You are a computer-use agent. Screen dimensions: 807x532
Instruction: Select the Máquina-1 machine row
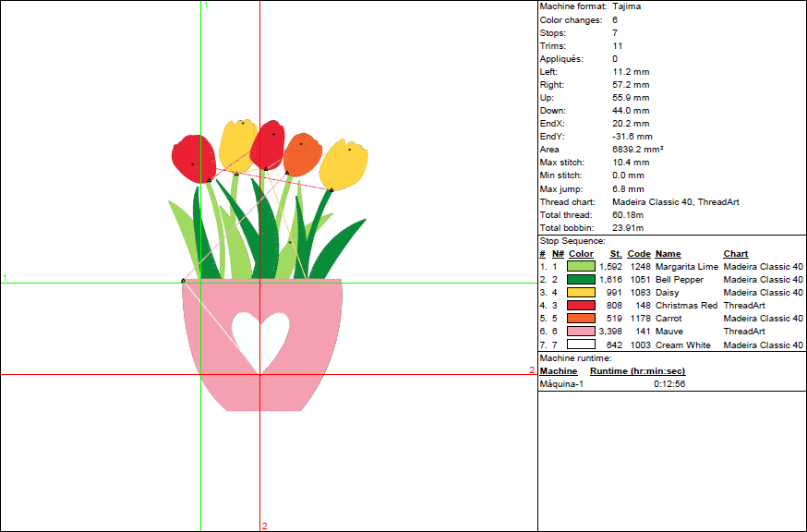(561, 384)
